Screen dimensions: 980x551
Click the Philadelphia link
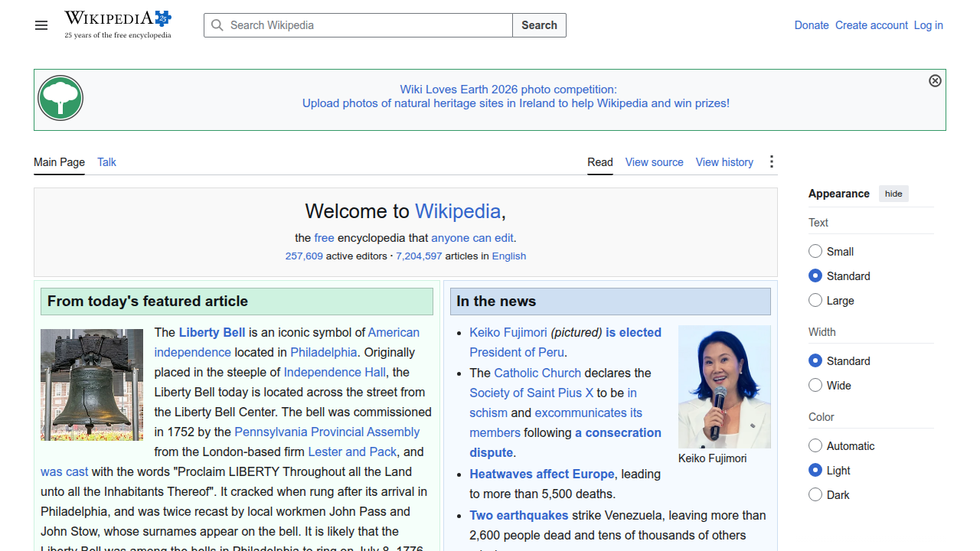click(323, 352)
